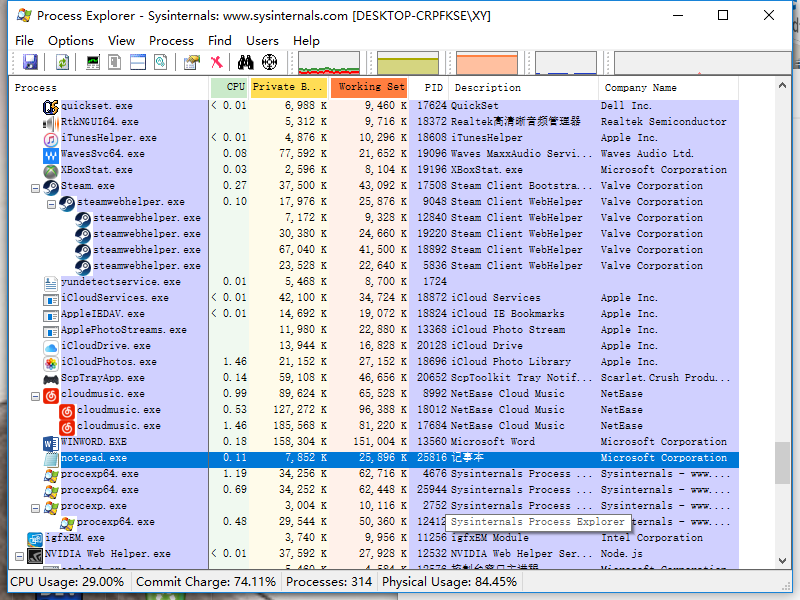Image resolution: width=800 pixels, height=600 pixels.
Task: Collapse the parent steamwebhelper.exe node
Action: (x=52, y=205)
